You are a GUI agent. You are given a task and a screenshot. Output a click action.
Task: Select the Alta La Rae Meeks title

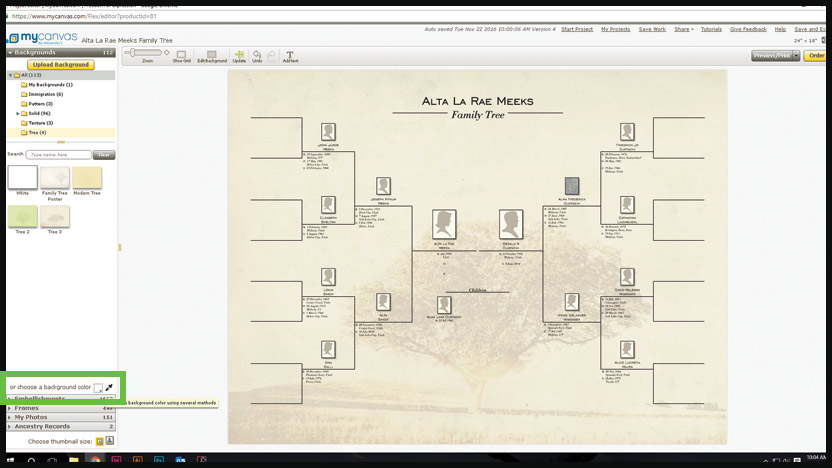(478, 101)
